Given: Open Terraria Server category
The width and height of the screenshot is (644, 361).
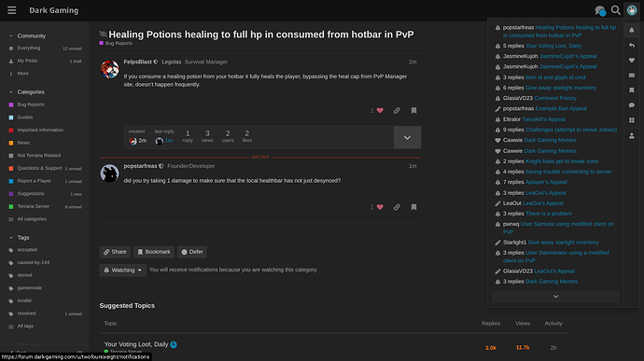Looking at the screenshot, I should [x=34, y=206].
